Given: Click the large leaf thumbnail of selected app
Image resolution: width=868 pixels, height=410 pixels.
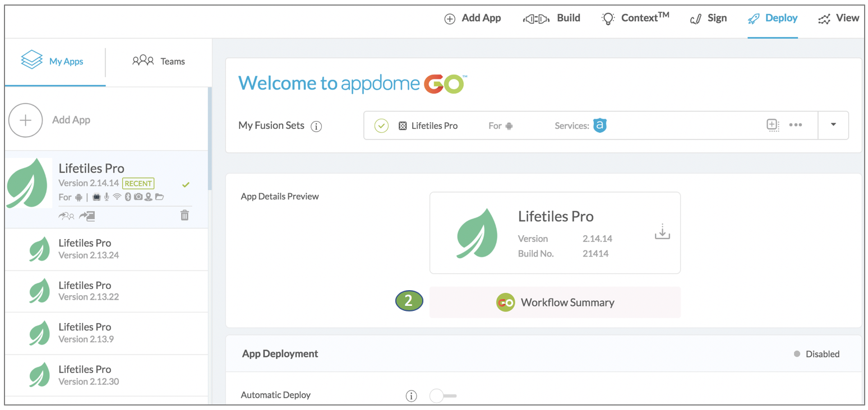Looking at the screenshot, I should [29, 183].
